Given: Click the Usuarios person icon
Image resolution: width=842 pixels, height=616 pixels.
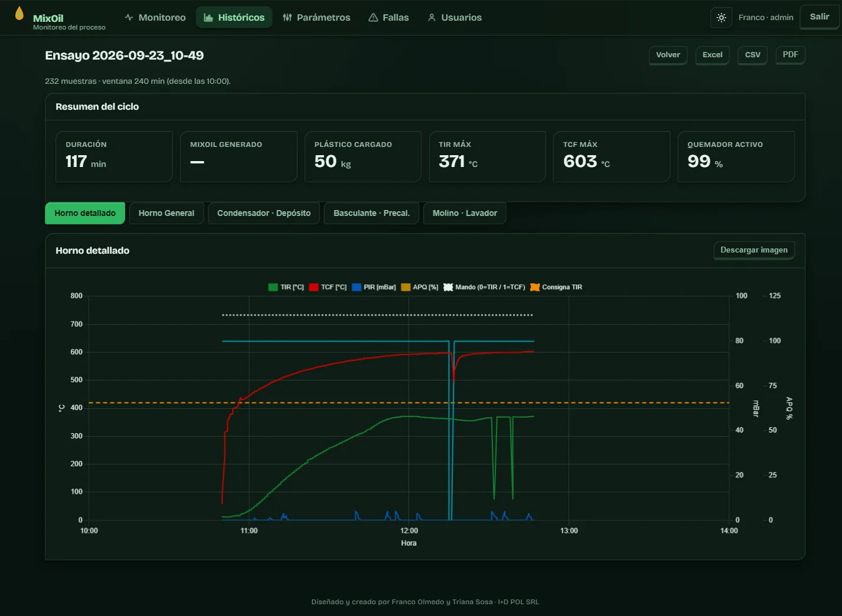Looking at the screenshot, I should tap(432, 18).
